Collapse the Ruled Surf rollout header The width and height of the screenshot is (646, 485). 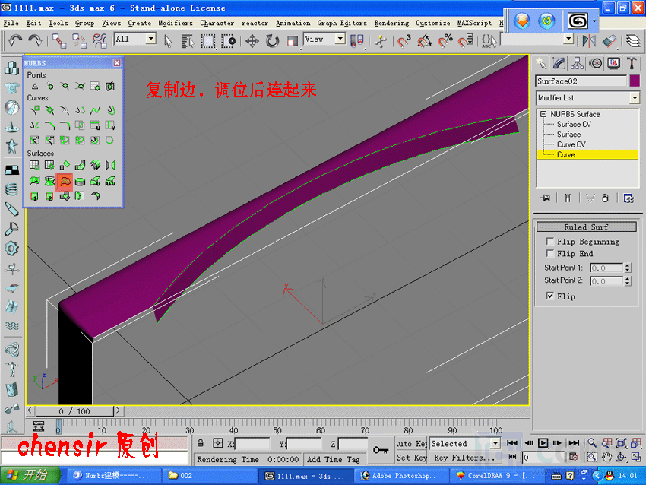point(586,227)
